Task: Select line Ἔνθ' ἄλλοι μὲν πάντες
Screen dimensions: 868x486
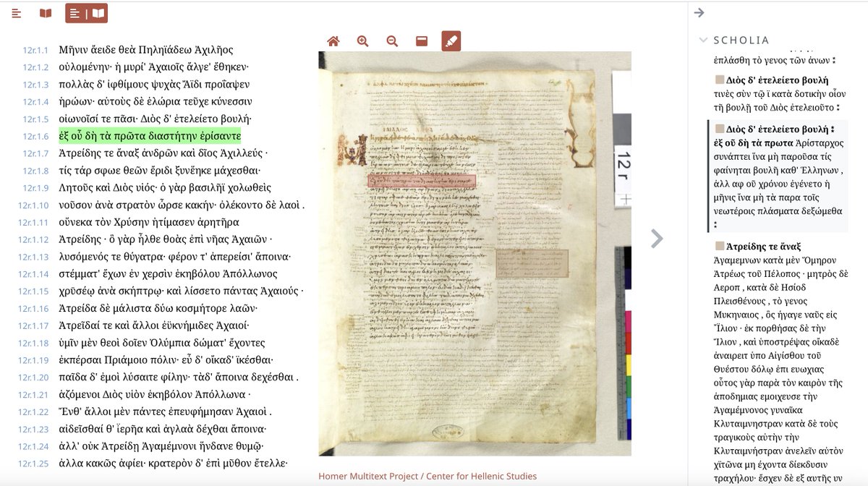Action: 166,412
